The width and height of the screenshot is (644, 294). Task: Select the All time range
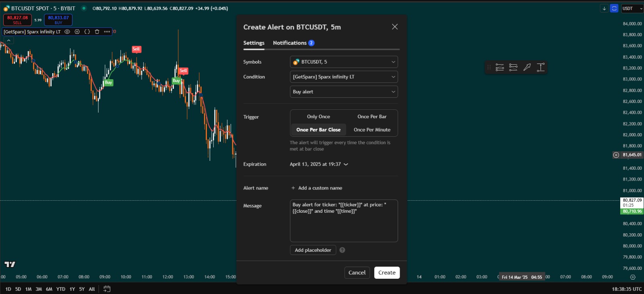(92, 289)
